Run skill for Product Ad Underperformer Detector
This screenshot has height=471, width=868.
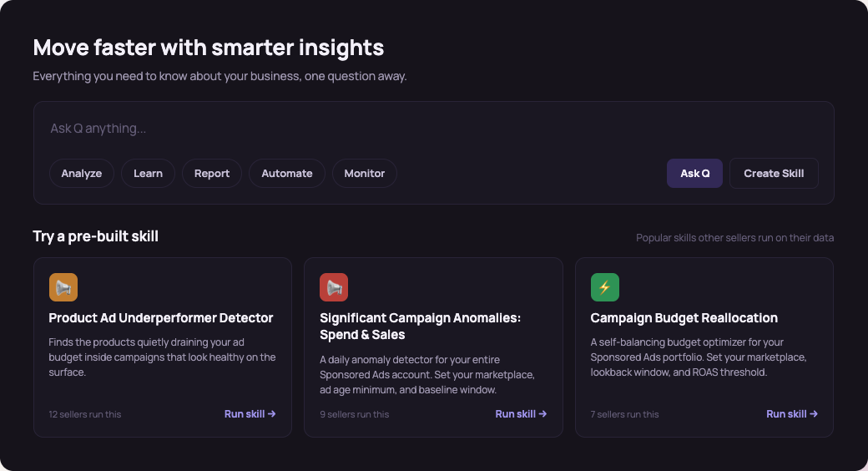(x=250, y=414)
